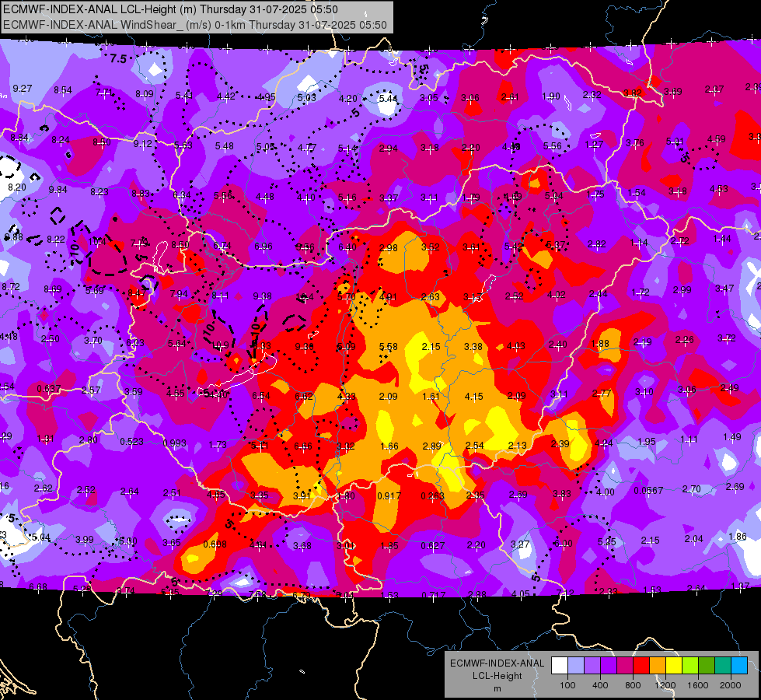Click the wind shear value '9.12'
The image size is (761, 700).
pos(143,144)
